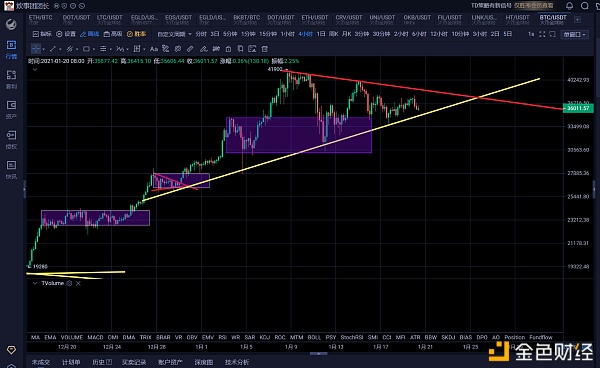
Task: Select the 分时 timeframe
Action: pos(201,34)
